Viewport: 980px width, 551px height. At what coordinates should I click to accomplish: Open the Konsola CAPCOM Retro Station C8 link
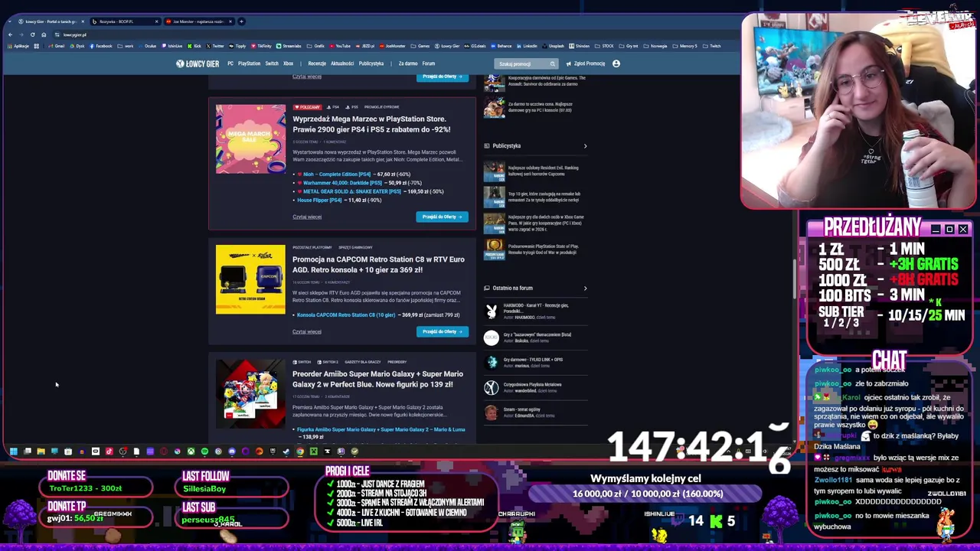pyautogui.click(x=346, y=315)
